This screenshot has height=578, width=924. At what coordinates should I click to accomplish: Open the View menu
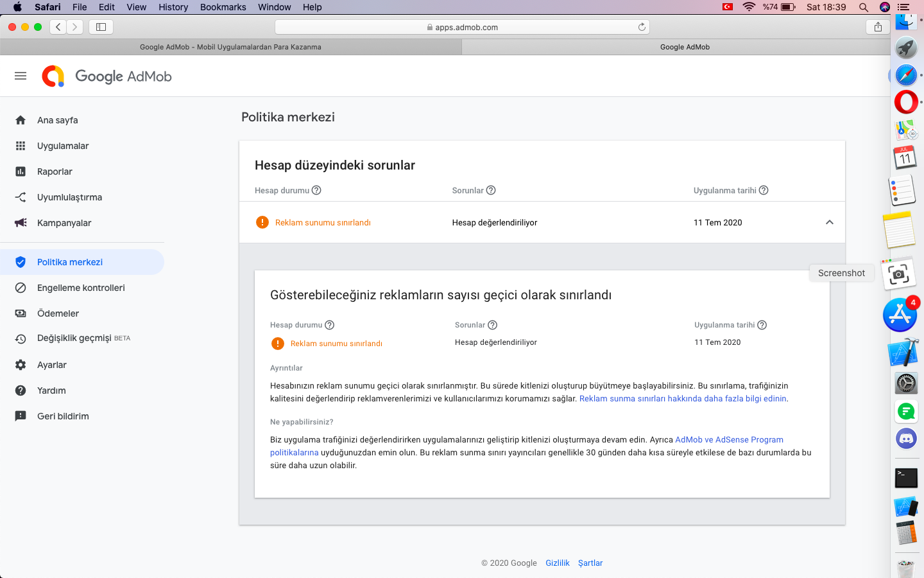click(x=137, y=7)
